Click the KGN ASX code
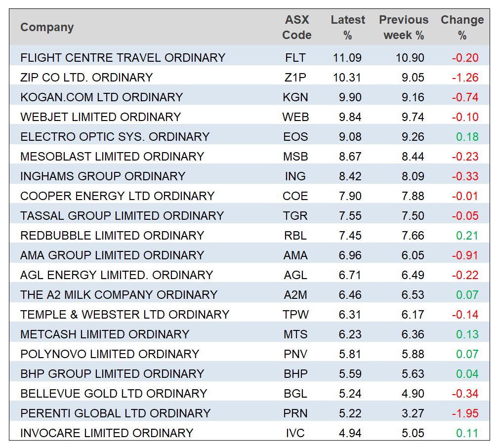Viewport: 499px width, 448px height. pyautogui.click(x=295, y=97)
